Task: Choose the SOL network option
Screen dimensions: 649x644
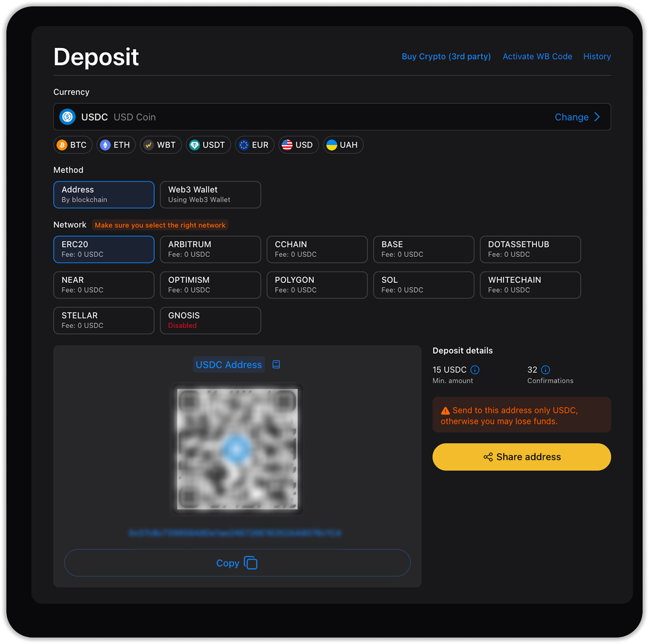Action: (x=423, y=285)
